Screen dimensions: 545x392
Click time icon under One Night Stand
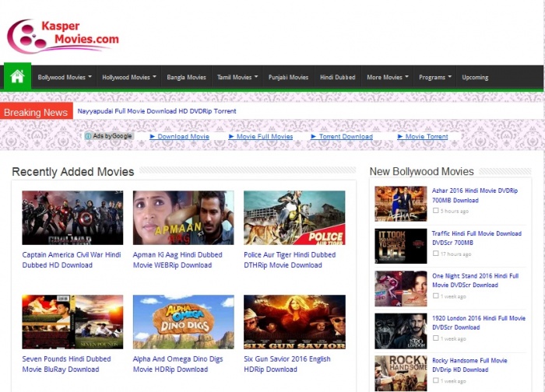click(435, 296)
